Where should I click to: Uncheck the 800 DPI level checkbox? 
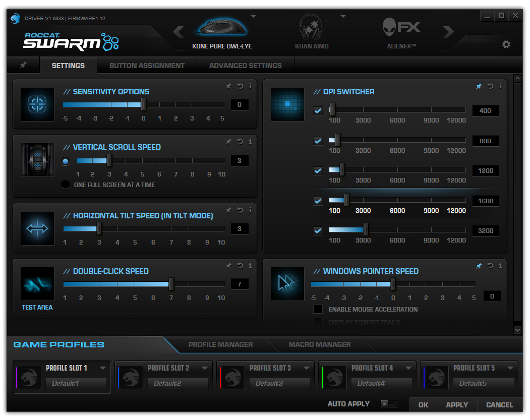[x=318, y=141]
